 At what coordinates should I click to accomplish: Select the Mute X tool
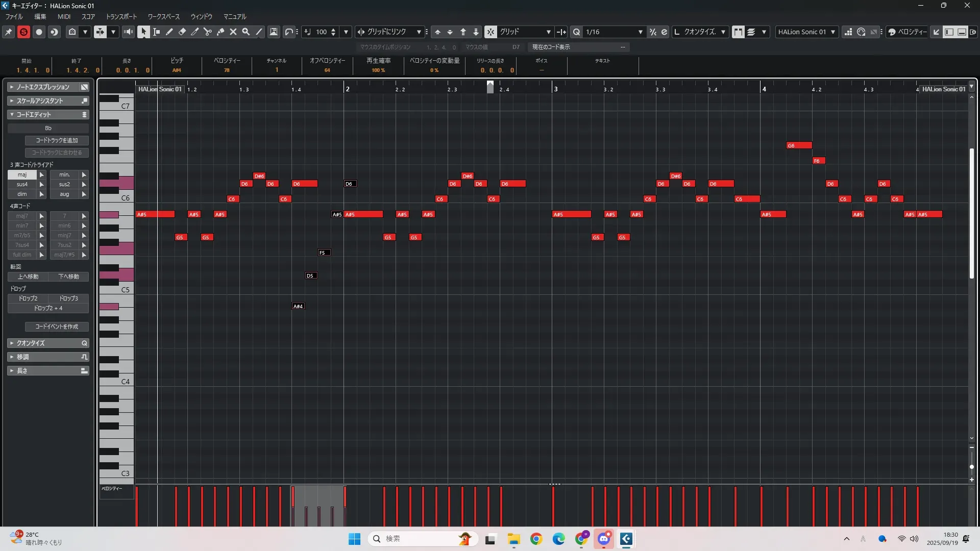pos(233,32)
